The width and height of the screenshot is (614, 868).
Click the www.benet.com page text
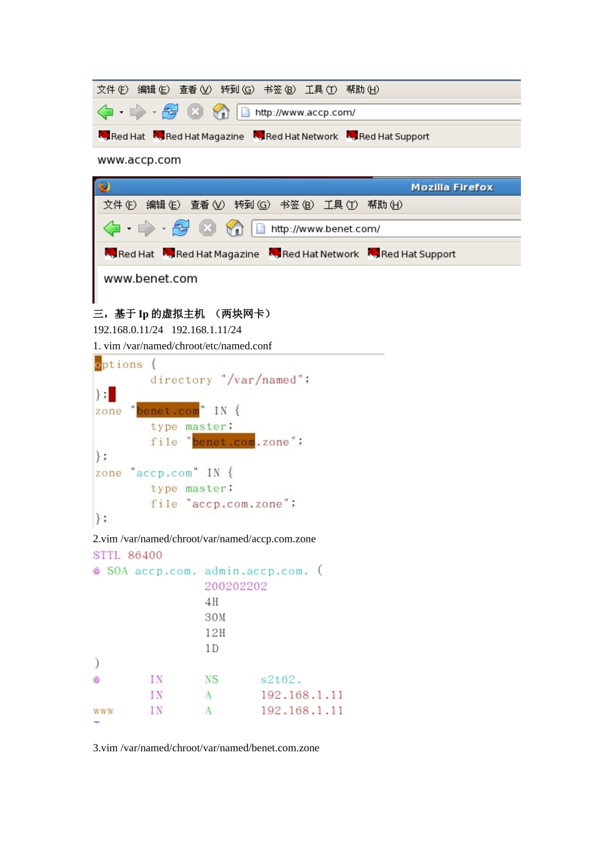tap(151, 279)
